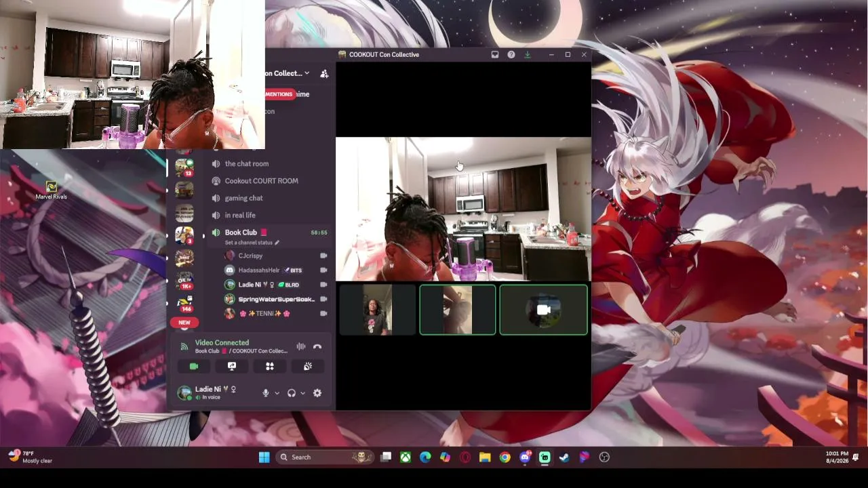
Task: Open invite people icon beside server name
Action: pos(324,73)
